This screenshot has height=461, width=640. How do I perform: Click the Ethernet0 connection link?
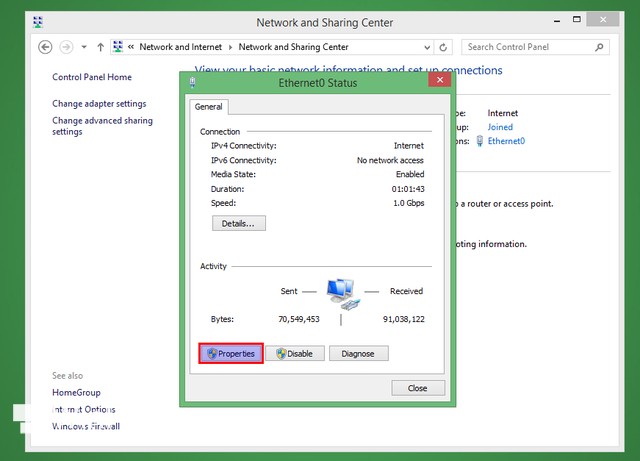[506, 141]
